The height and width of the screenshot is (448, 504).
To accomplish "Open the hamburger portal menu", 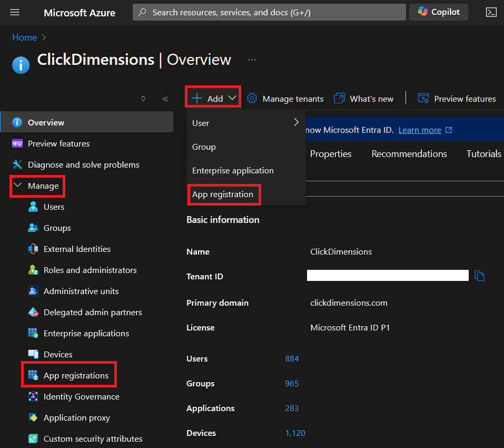I will coord(15,12).
